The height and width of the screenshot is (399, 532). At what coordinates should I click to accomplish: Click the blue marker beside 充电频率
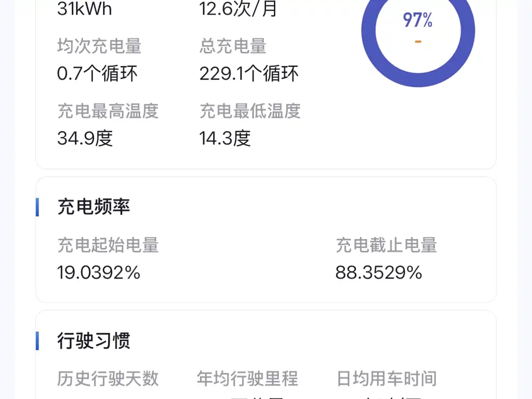pos(37,207)
